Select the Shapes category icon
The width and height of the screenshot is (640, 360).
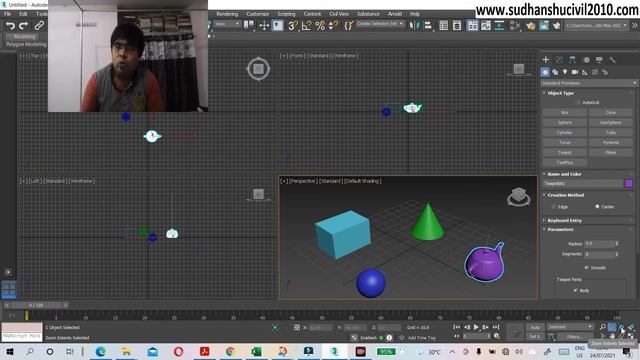555,72
